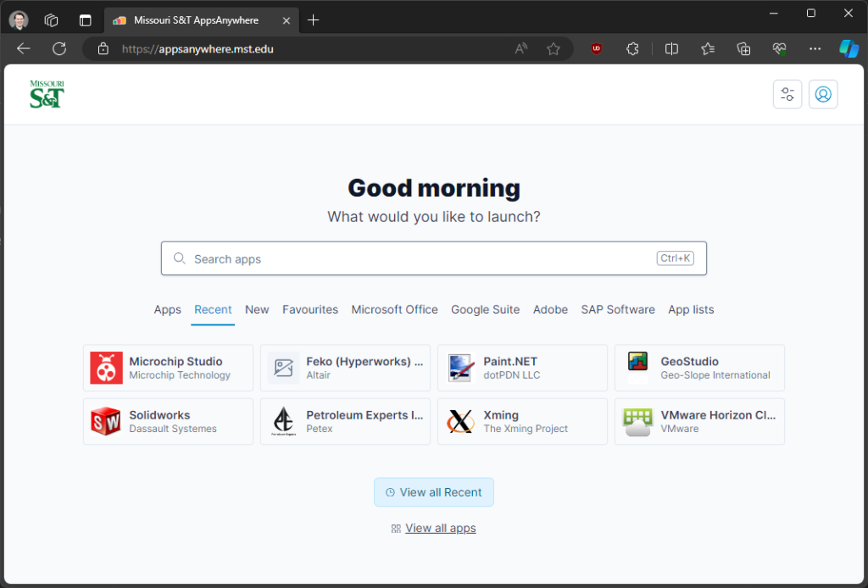Click the Feko Hyperworks placeholder image icon
This screenshot has height=588, width=868.
coord(283,368)
